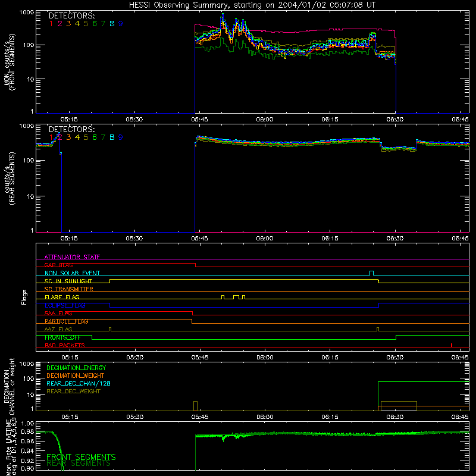Click orange detector 3 in front segments legend
This screenshot has height=476, width=476.
point(68,24)
